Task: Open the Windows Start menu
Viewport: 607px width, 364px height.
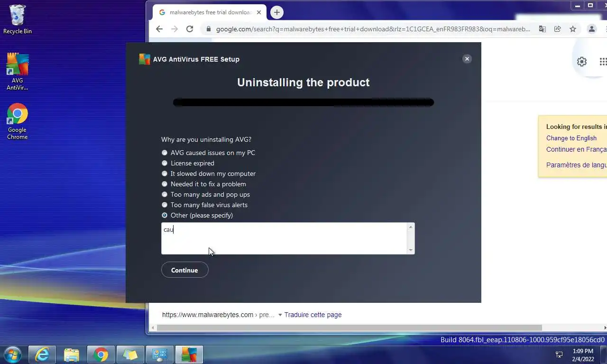Action: 12,354
